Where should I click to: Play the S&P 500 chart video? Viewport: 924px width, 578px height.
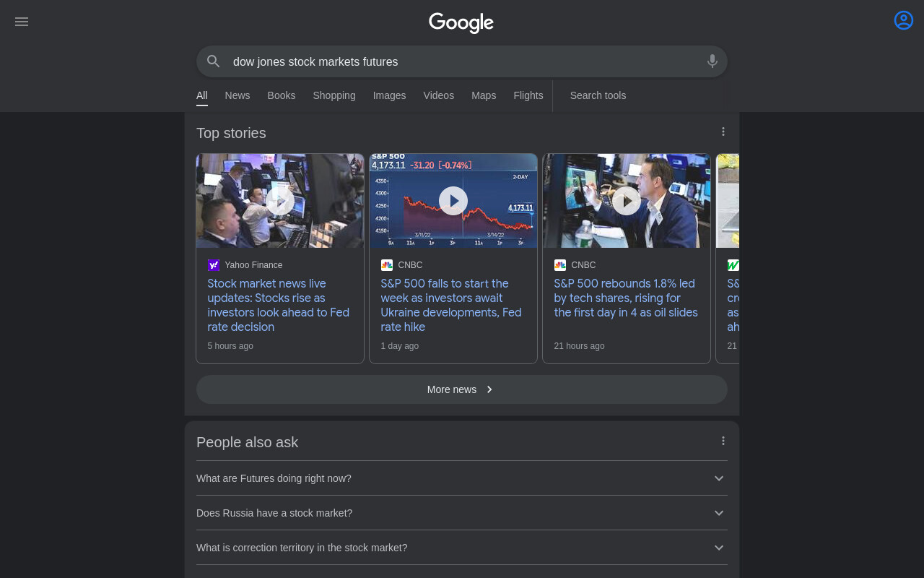[x=453, y=201]
